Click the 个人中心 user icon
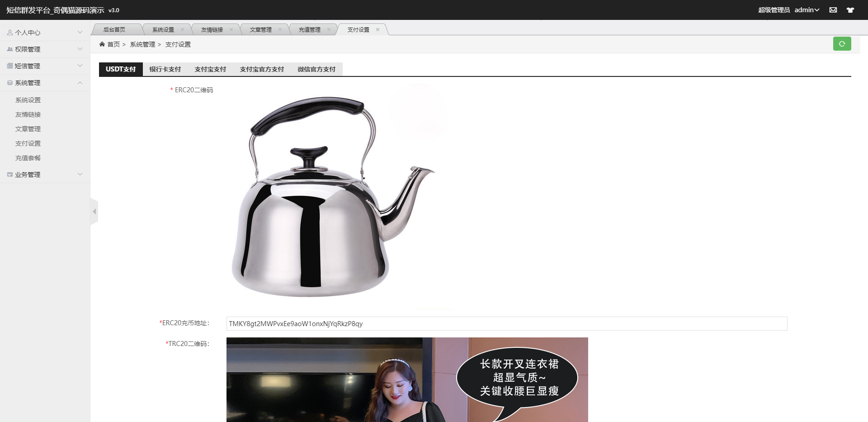868x422 pixels. click(10, 33)
